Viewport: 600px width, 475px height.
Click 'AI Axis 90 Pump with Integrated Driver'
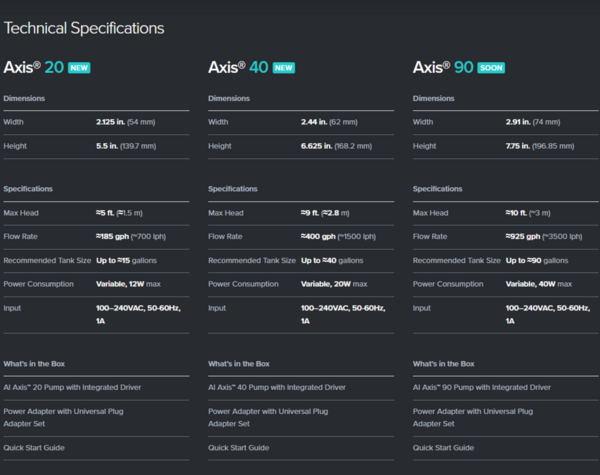point(482,387)
